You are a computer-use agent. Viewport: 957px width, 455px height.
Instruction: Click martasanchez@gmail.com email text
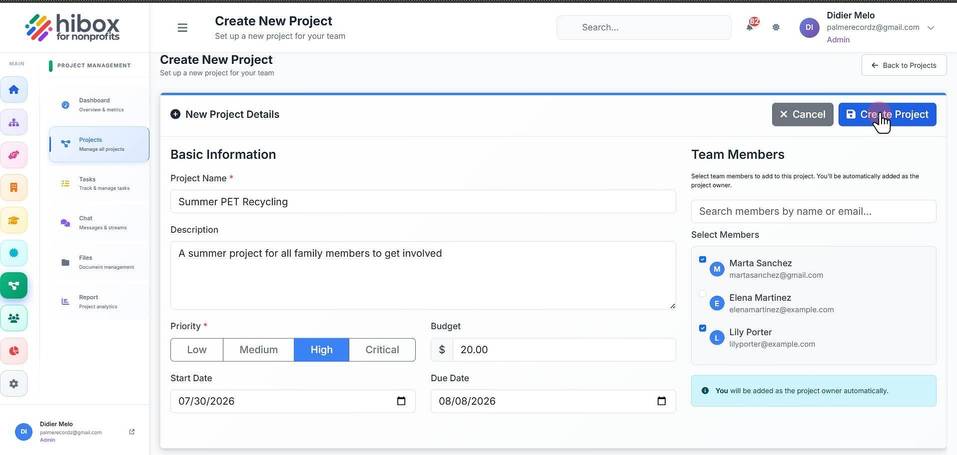(x=776, y=275)
